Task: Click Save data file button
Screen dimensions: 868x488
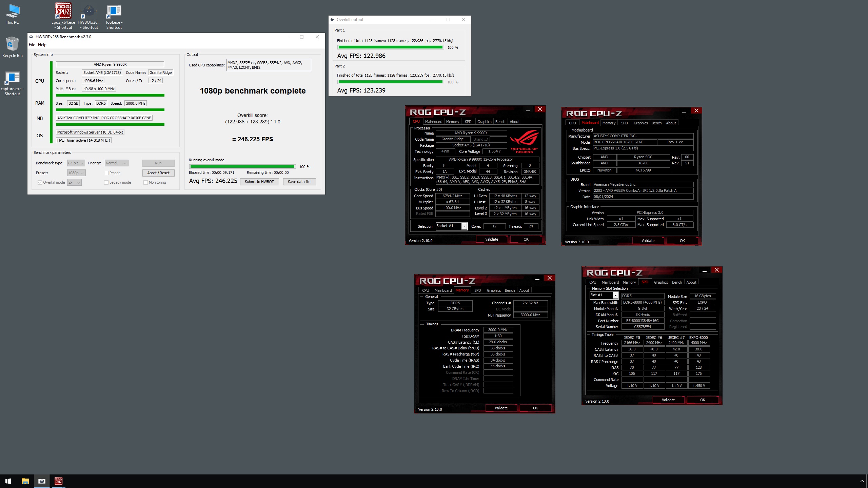Action: (299, 182)
